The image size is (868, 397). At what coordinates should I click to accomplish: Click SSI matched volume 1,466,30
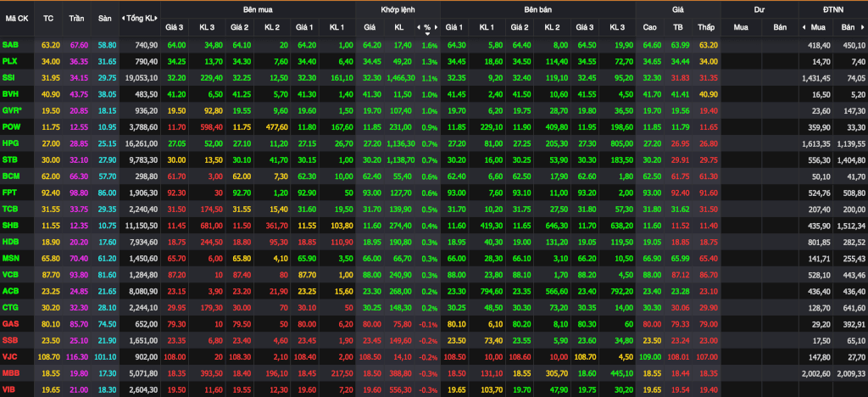(400, 77)
